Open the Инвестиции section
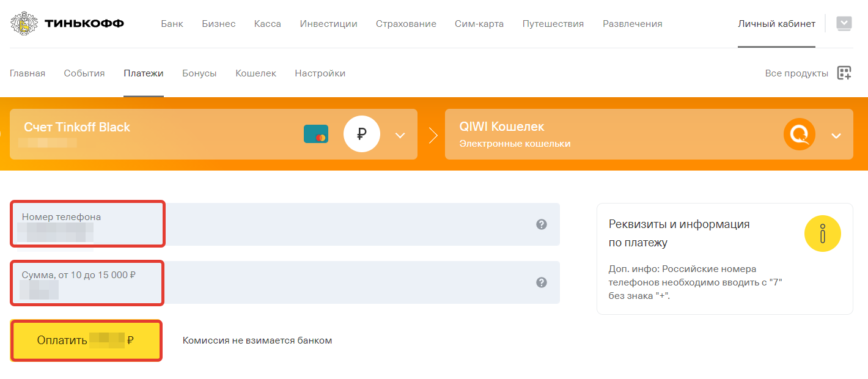Screen dimensions: 868x379 point(329,24)
